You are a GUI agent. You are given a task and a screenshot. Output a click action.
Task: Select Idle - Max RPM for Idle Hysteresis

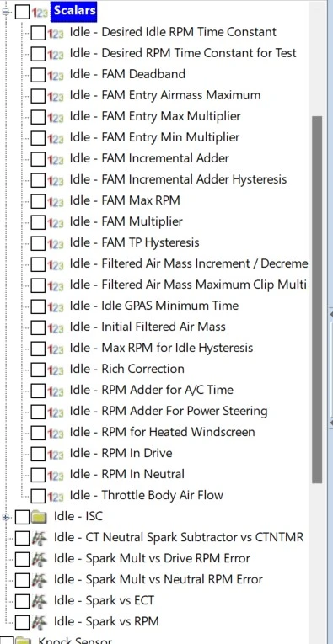161,348
